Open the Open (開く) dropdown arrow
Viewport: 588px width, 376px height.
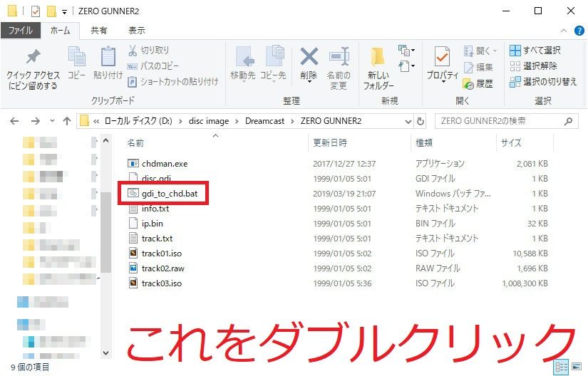495,51
